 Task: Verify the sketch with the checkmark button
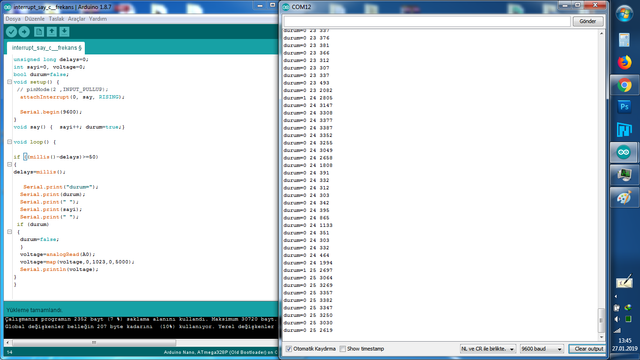11,31
